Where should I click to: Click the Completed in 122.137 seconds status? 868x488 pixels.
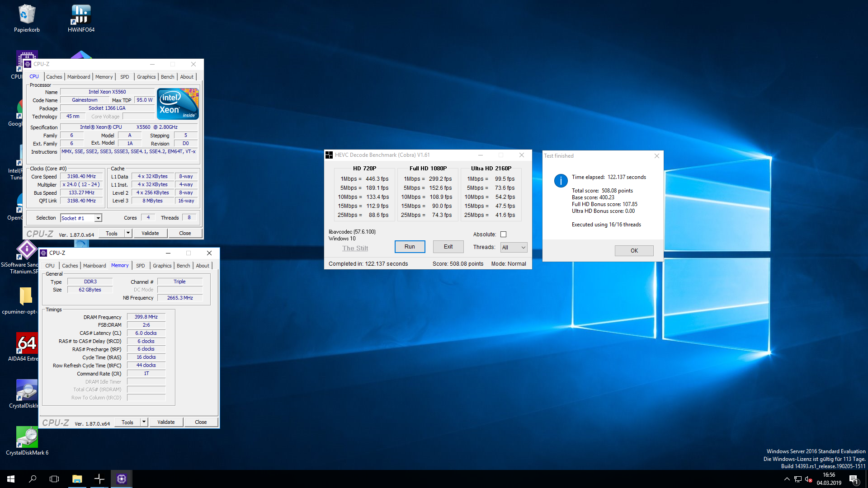(368, 264)
